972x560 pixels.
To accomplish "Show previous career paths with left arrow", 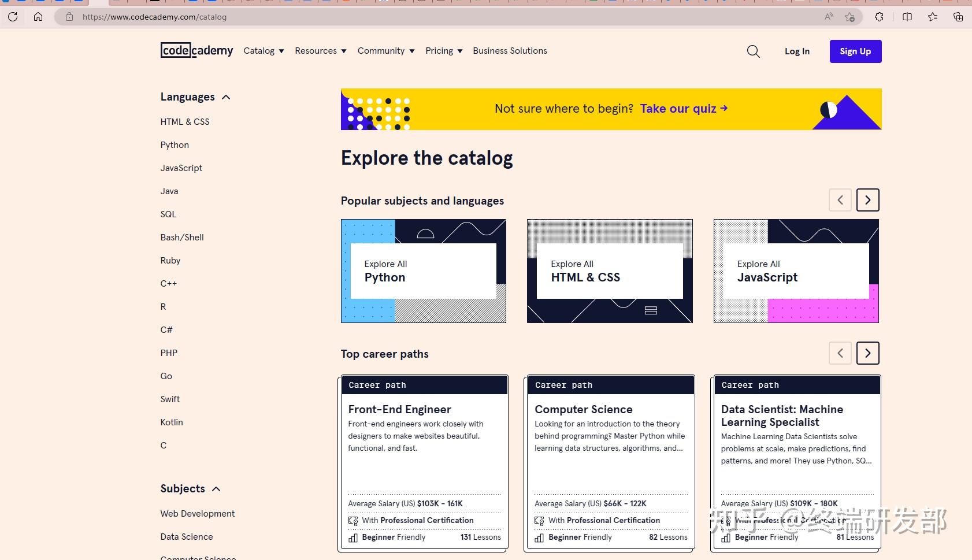I will pos(840,353).
